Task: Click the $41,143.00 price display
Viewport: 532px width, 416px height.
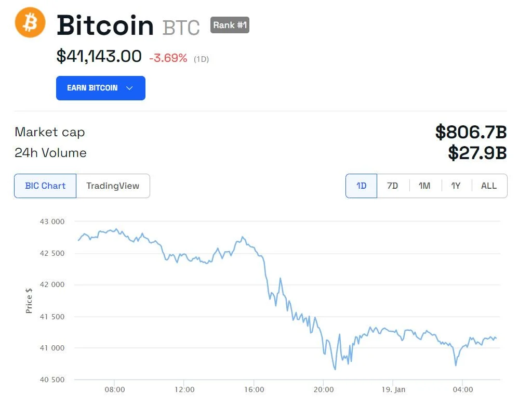Action: click(x=98, y=56)
